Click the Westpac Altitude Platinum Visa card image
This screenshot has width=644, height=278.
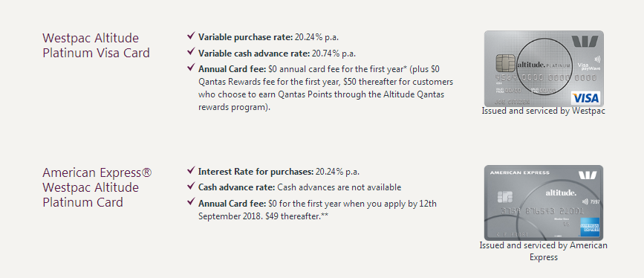coord(544,68)
